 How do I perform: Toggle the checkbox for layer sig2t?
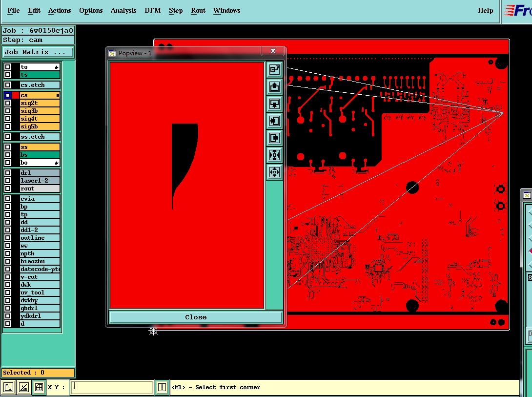pos(8,103)
